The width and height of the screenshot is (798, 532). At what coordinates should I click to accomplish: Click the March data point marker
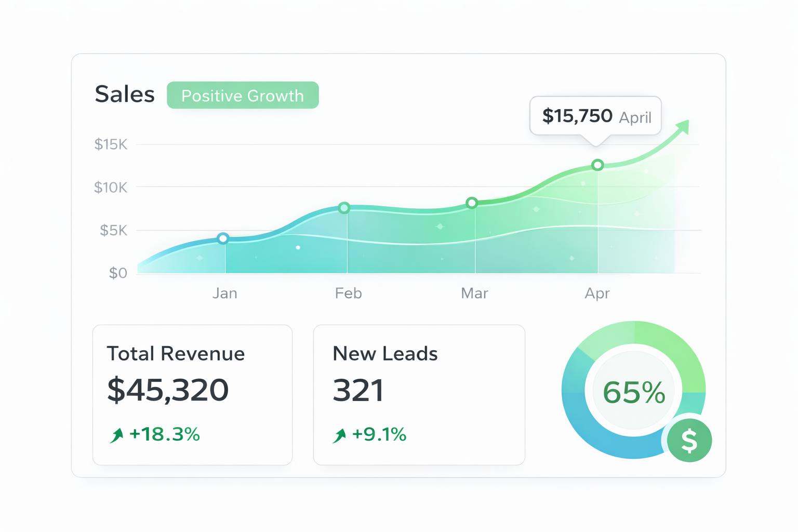coord(472,203)
